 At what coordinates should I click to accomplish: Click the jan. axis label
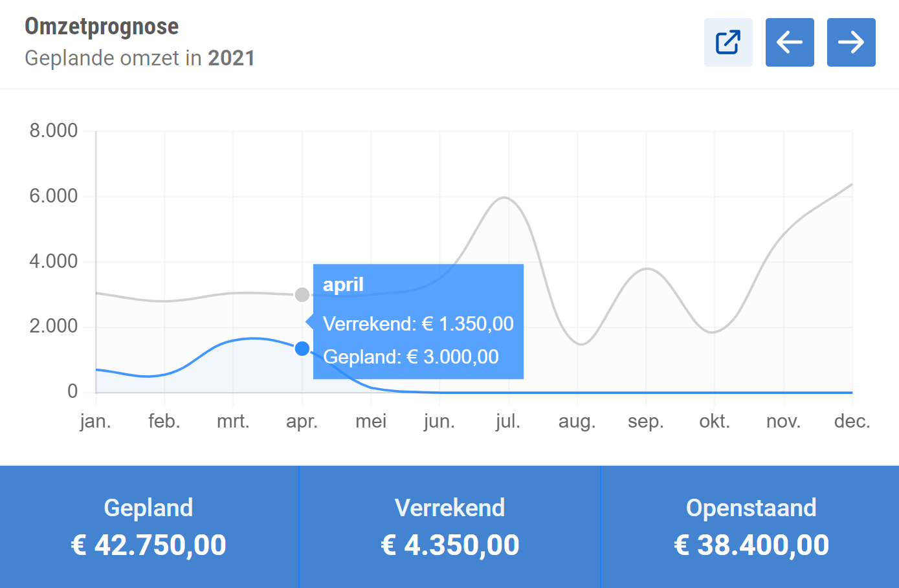[96, 422]
